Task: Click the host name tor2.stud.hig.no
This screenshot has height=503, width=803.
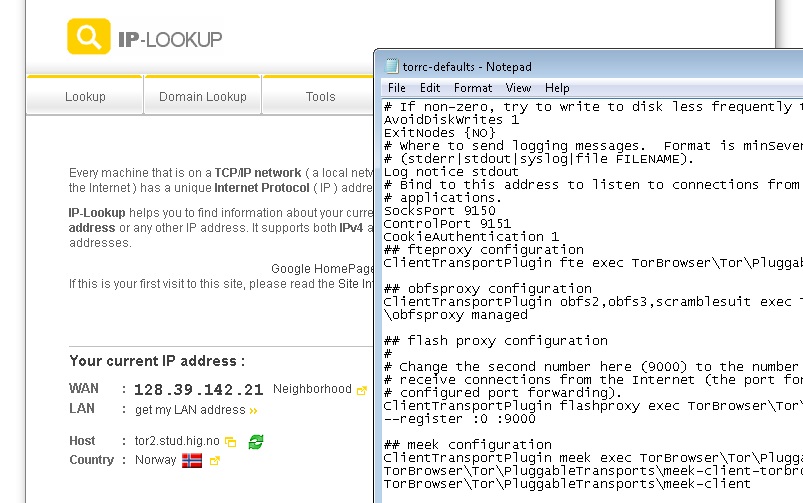Action: point(177,441)
